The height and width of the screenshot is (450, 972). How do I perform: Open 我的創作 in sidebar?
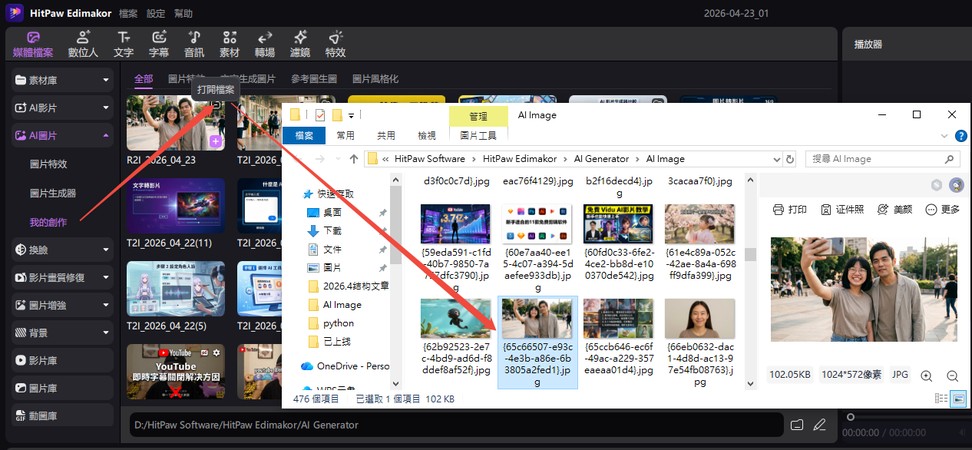[x=48, y=222]
